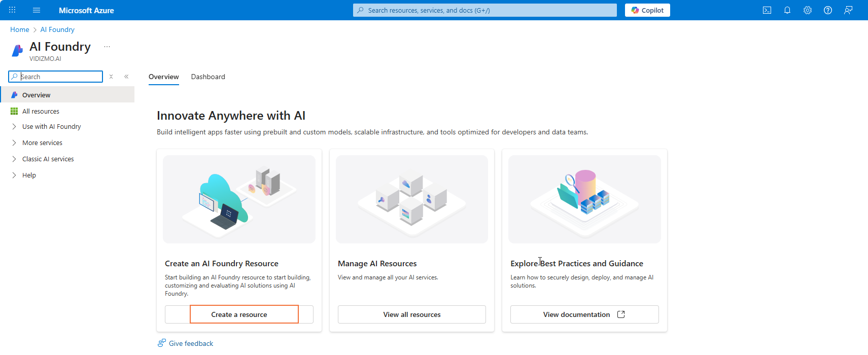Click the feedback person icon in header
This screenshot has height=355, width=868.
coord(848,10)
